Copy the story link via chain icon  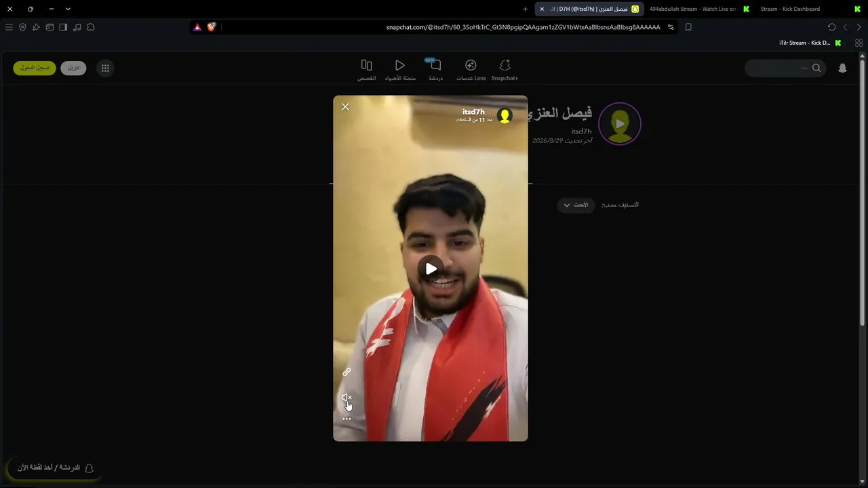347,372
